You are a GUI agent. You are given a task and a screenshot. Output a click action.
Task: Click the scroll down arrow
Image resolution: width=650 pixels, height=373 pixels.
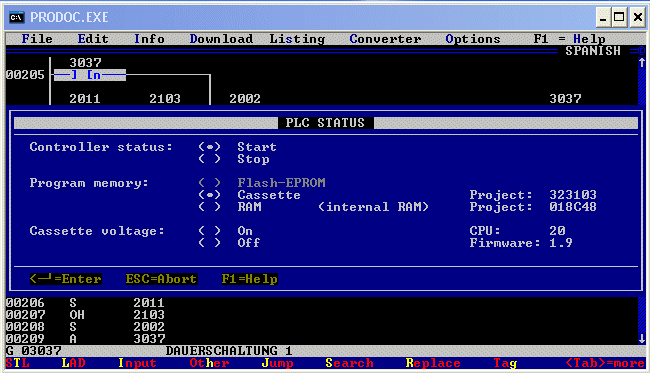click(x=642, y=339)
